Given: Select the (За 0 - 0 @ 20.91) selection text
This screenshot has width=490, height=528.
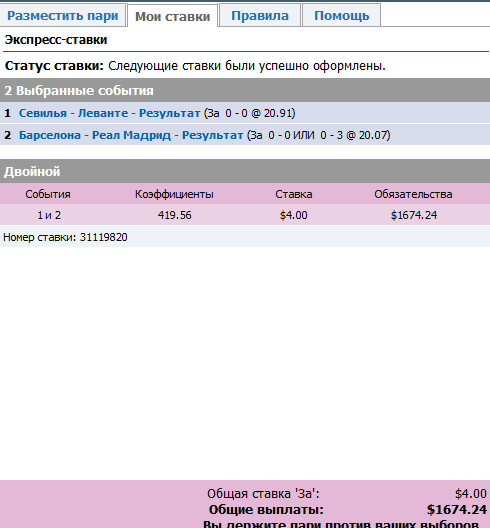Looking at the screenshot, I should coord(250,113).
